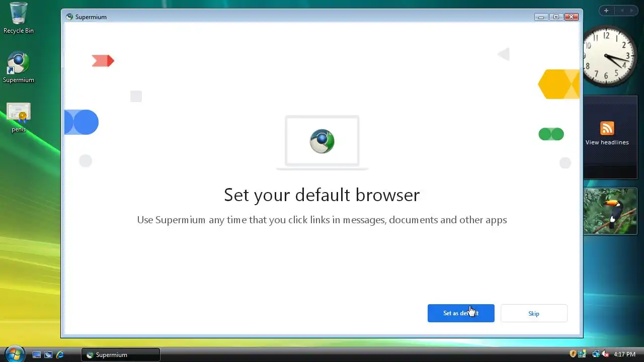This screenshot has height=362, width=644.
Task: Click the sidebar add gadget plus button
Action: pos(606,11)
